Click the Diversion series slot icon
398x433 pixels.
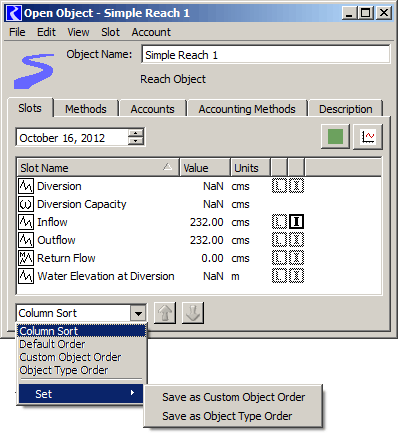pyautogui.click(x=26, y=186)
